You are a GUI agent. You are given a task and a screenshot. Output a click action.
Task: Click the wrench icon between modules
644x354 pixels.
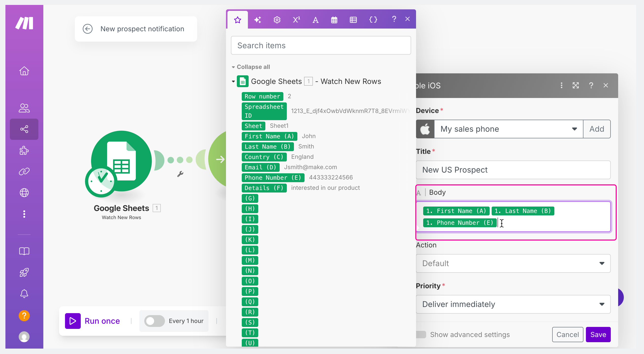180,174
